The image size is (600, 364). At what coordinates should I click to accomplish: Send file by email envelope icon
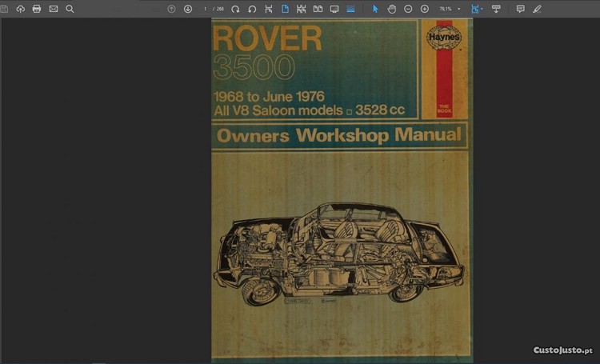click(x=54, y=9)
